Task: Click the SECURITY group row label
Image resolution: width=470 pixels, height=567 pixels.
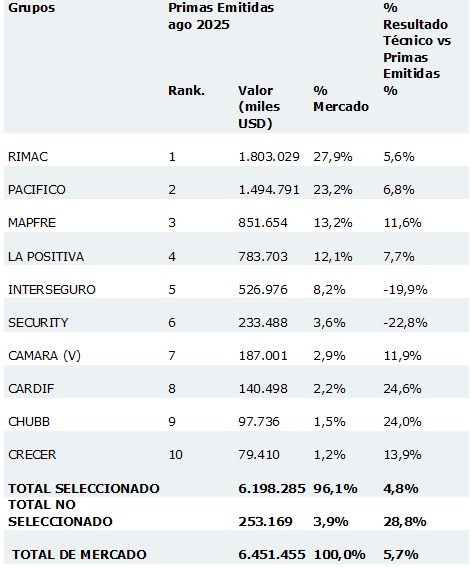Action: [38, 322]
